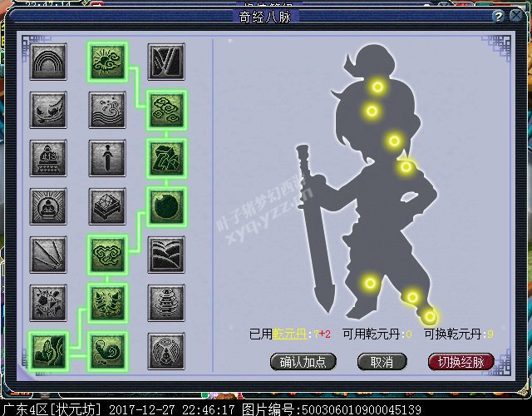Select the gray shattered flower skill icon
The width and height of the screenshot is (532, 416).
pyautogui.click(x=48, y=303)
